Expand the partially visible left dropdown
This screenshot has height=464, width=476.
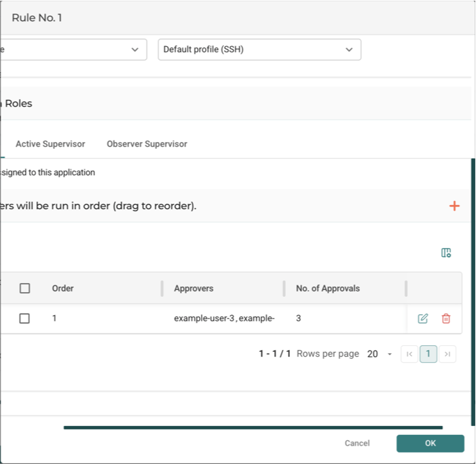pos(73,50)
